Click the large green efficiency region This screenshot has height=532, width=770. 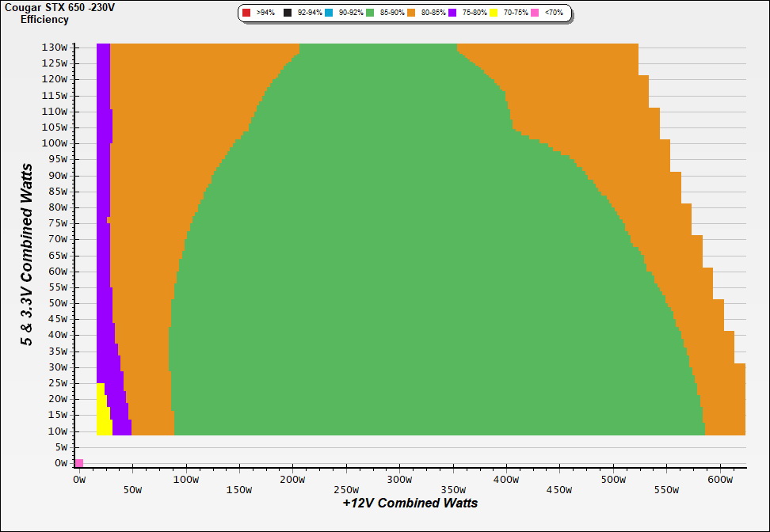pyautogui.click(x=396, y=277)
